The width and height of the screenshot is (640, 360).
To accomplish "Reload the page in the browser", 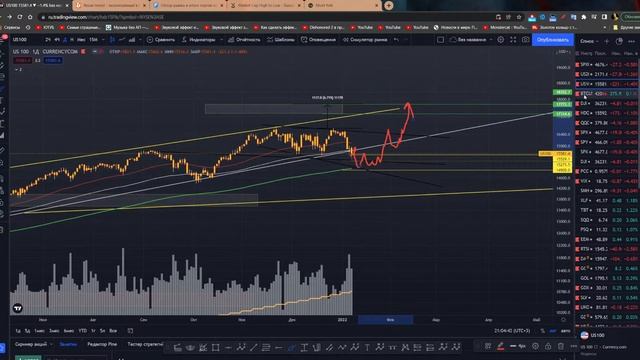I will pyautogui.click(x=20, y=17).
